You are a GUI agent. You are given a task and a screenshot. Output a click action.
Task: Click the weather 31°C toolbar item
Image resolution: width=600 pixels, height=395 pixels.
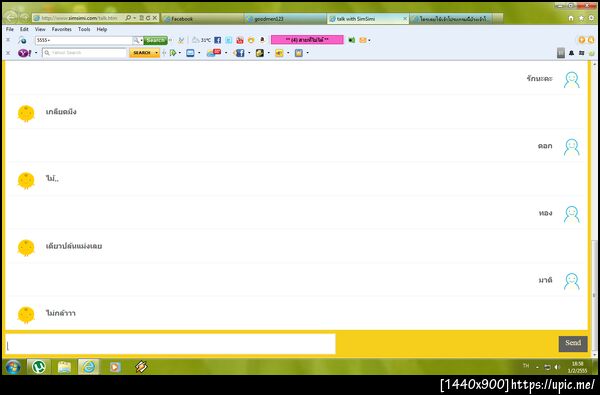click(201, 40)
